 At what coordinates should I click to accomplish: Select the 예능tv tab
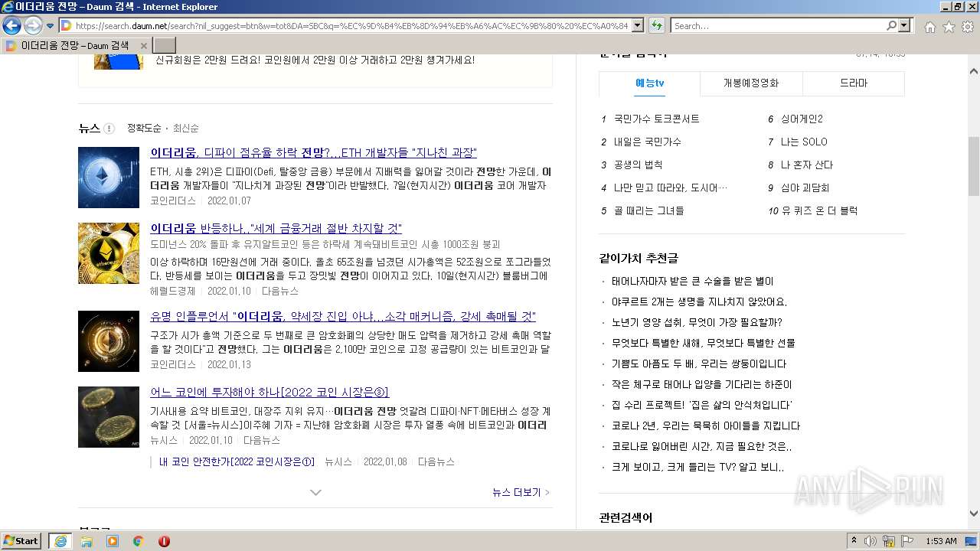pos(649,83)
